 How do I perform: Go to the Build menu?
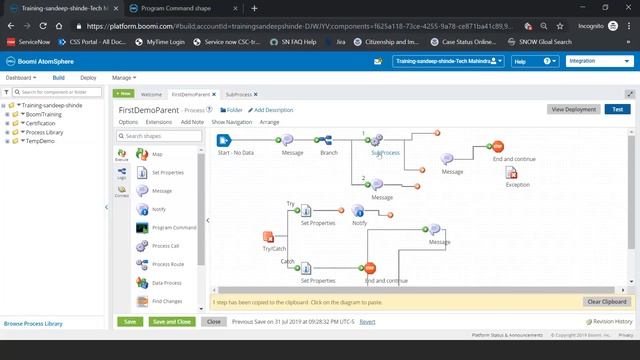pyautogui.click(x=58, y=78)
